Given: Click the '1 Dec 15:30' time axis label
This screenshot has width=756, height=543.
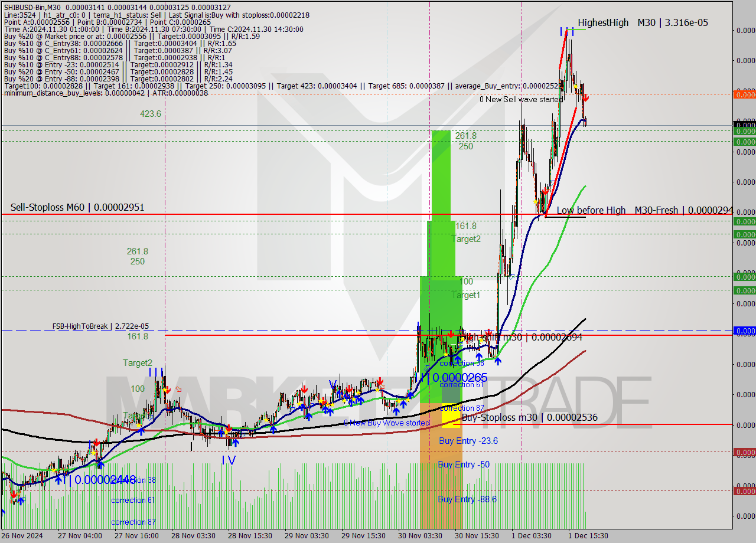Looking at the screenshot, I should [588, 536].
